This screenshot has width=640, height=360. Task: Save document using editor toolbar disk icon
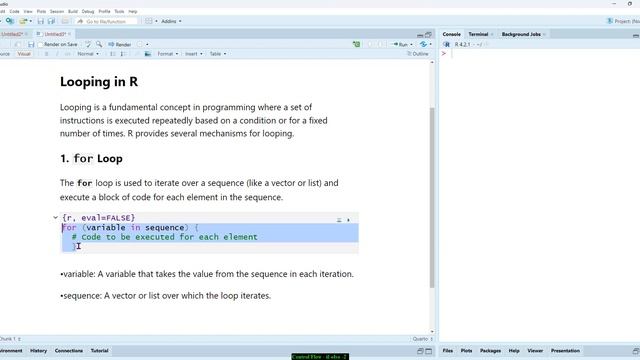point(31,44)
